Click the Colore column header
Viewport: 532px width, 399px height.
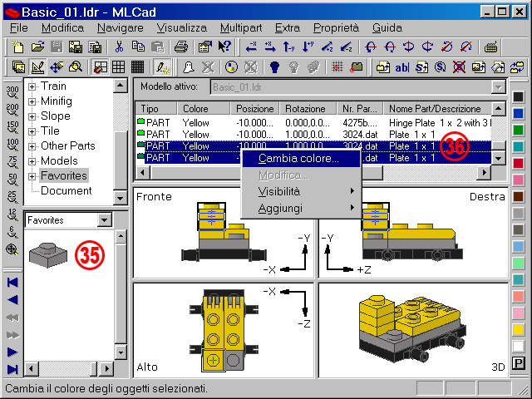(204, 109)
